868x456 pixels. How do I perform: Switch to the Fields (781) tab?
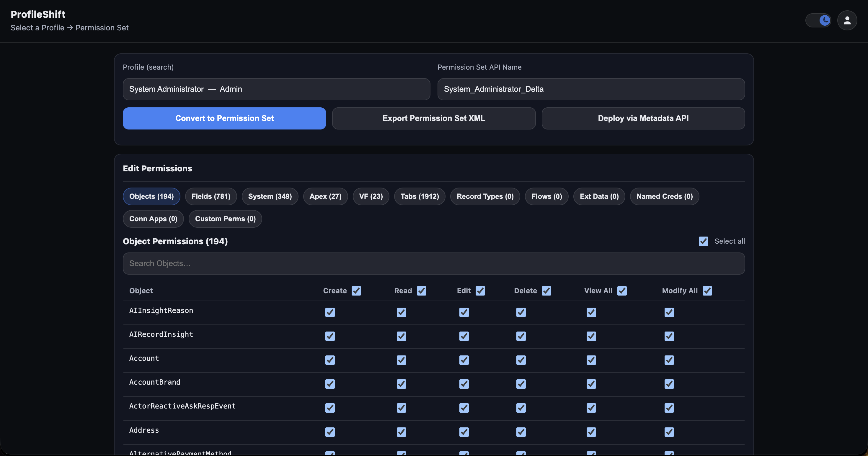click(211, 196)
